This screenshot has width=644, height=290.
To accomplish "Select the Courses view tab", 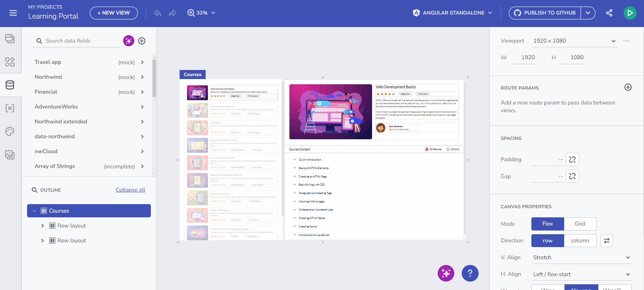I will [x=192, y=74].
